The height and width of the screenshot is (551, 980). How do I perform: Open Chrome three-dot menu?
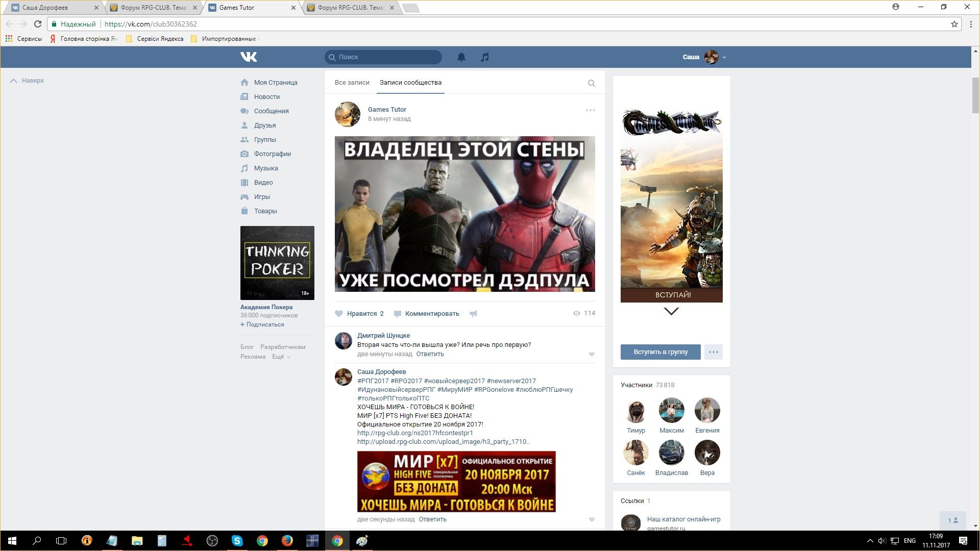coord(971,24)
